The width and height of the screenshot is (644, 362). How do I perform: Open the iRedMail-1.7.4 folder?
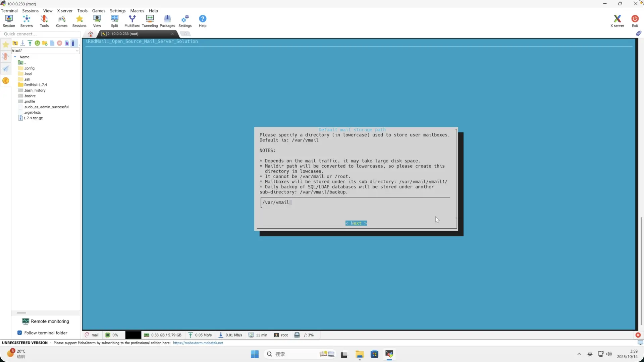tap(35, 85)
